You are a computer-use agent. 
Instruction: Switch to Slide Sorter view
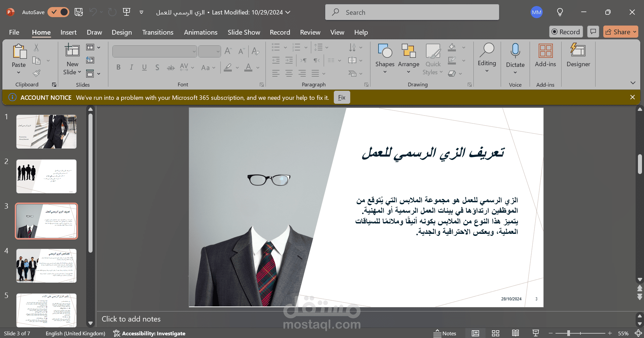495,333
